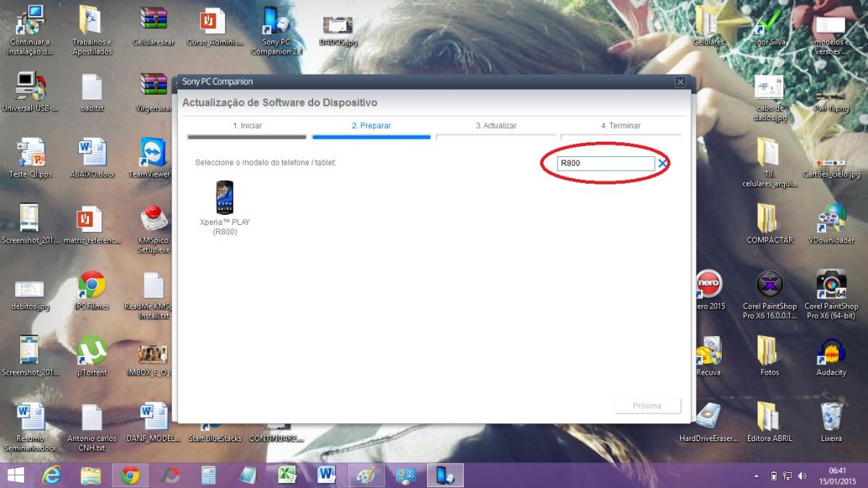
Task: Open the Windows Start button
Action: click(14, 475)
